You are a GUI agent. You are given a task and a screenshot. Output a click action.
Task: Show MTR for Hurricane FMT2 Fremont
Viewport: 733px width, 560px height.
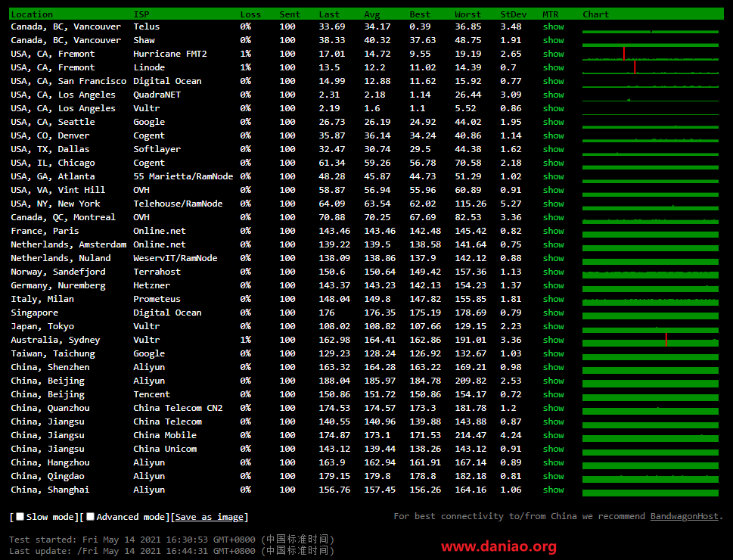[554, 54]
